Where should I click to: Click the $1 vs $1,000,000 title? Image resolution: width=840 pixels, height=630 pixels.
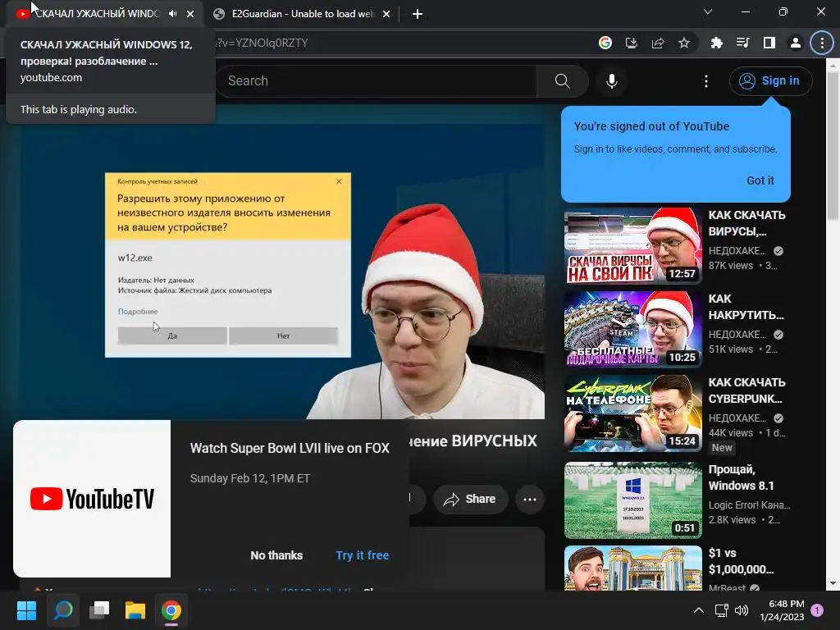[x=741, y=561]
